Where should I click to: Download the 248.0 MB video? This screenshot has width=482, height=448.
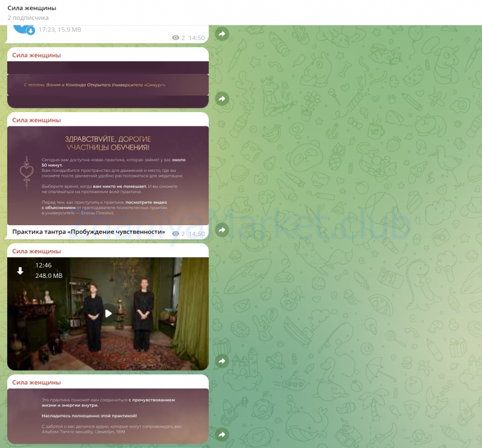click(20, 271)
